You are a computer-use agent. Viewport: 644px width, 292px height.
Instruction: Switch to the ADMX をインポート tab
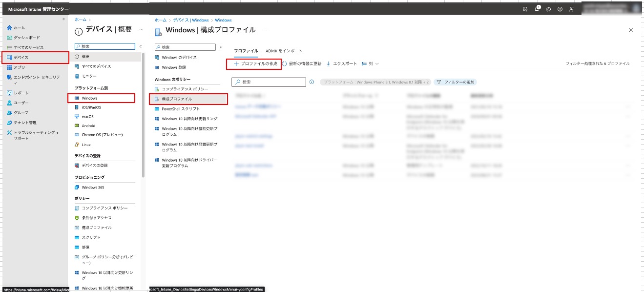tap(284, 51)
